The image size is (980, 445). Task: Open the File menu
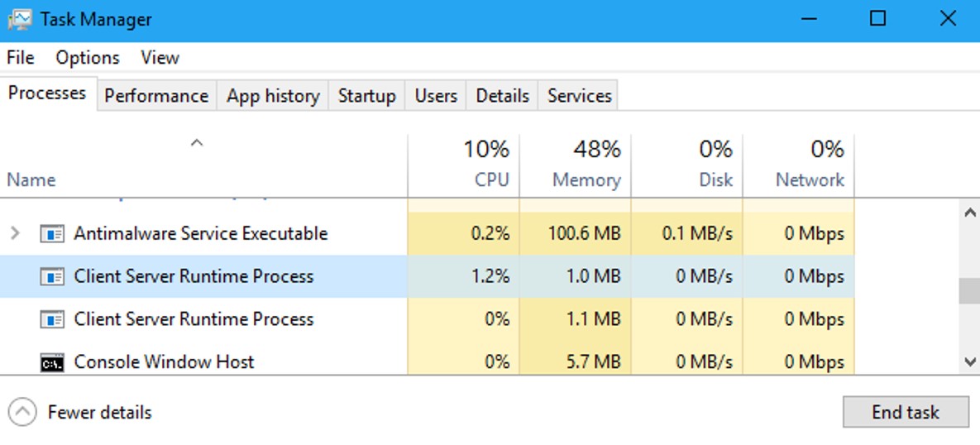tap(21, 58)
